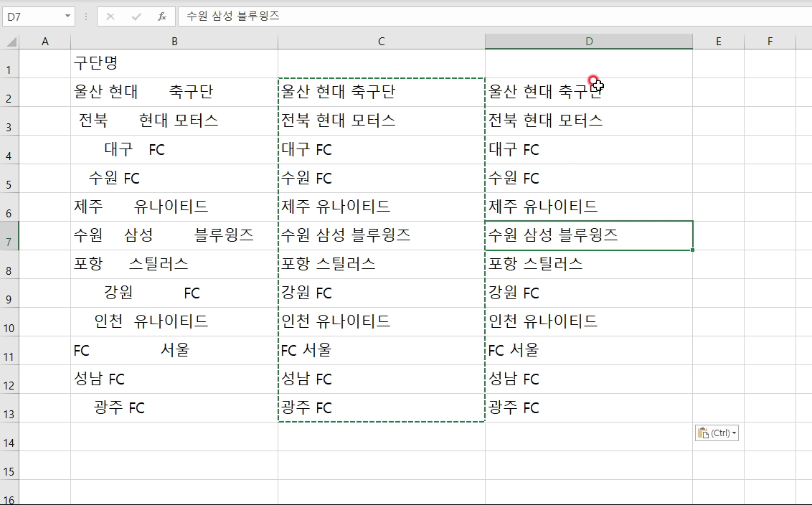Click cell B12 containing 성남 FC
The width and height of the screenshot is (812, 505).
point(174,379)
